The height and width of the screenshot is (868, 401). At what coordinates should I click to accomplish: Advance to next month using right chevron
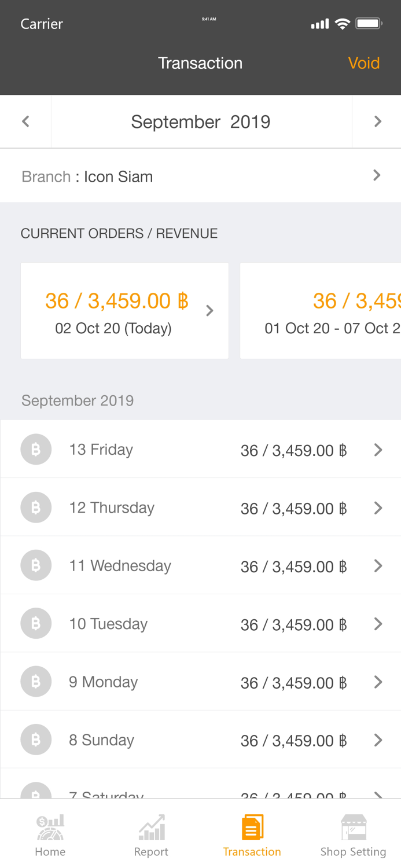[x=377, y=121]
